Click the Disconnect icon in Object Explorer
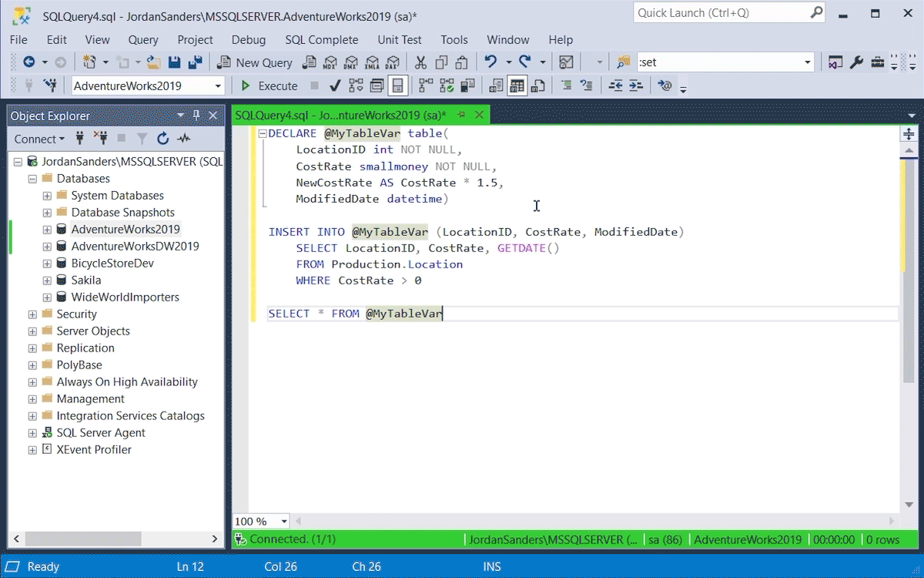Screen dimensions: 924x578 [x=100, y=139]
